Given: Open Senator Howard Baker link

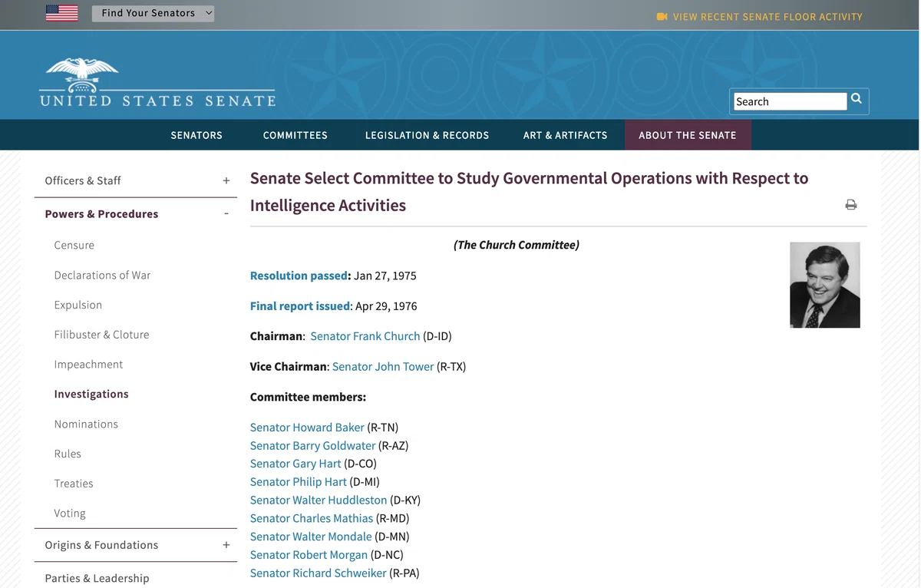Looking at the screenshot, I should click(307, 428).
